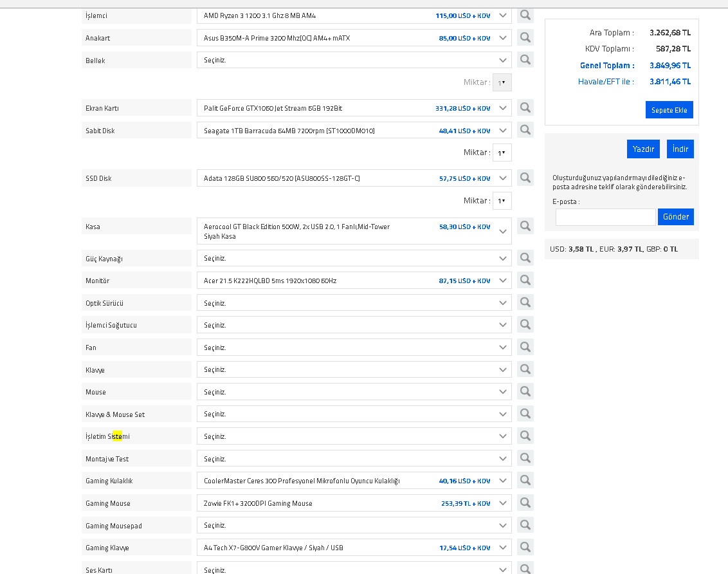Screen dimensions: 728x574
Task: Click search icon next to Gaming Klavye
Action: (525, 547)
